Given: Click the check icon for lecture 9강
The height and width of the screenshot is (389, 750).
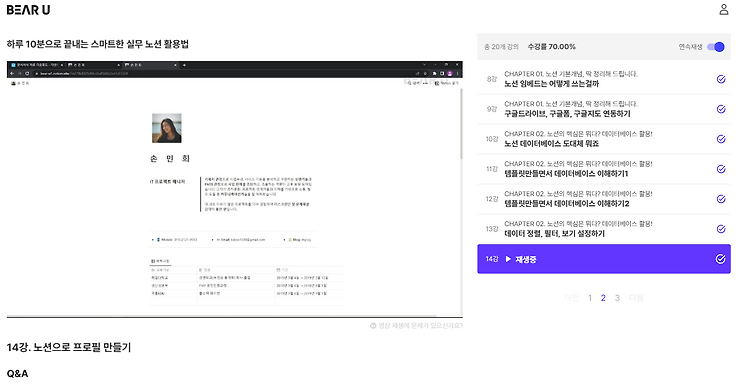Looking at the screenshot, I should click(721, 109).
